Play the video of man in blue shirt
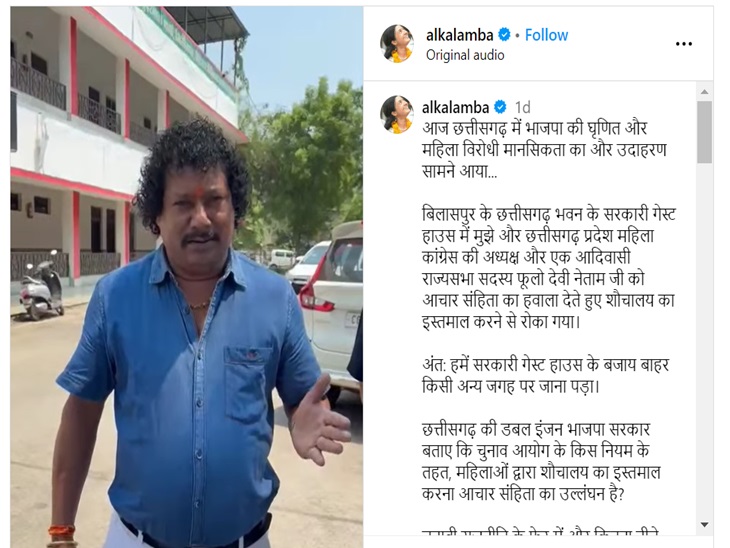 pyautogui.click(x=187, y=277)
